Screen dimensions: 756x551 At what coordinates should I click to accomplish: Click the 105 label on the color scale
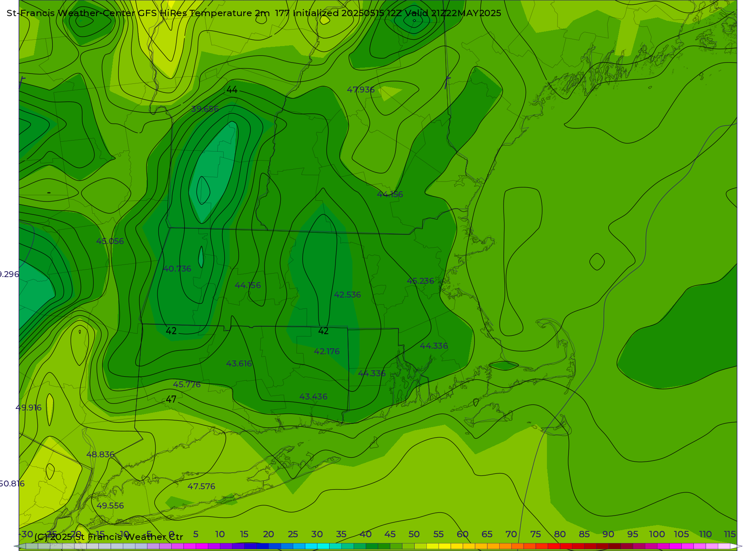(x=681, y=534)
